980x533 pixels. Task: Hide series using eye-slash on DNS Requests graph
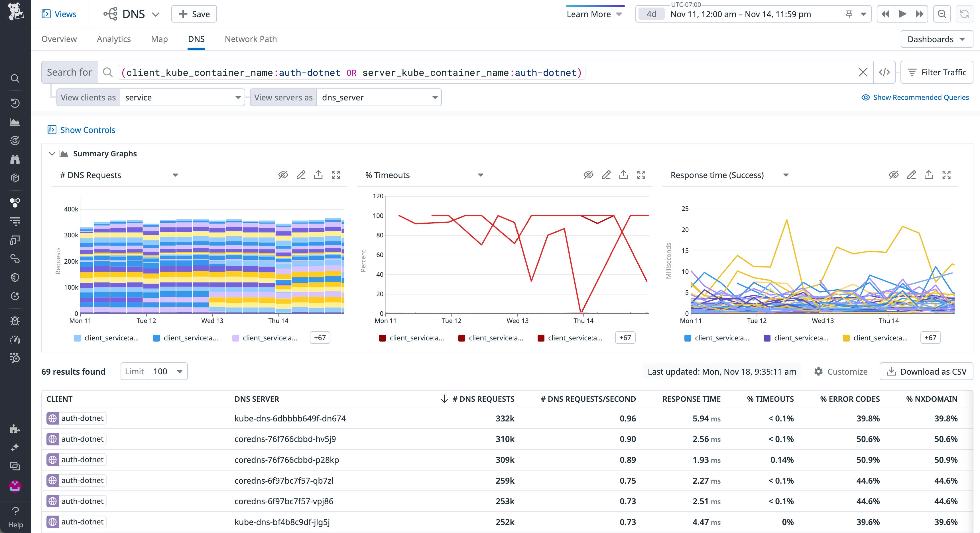(283, 175)
